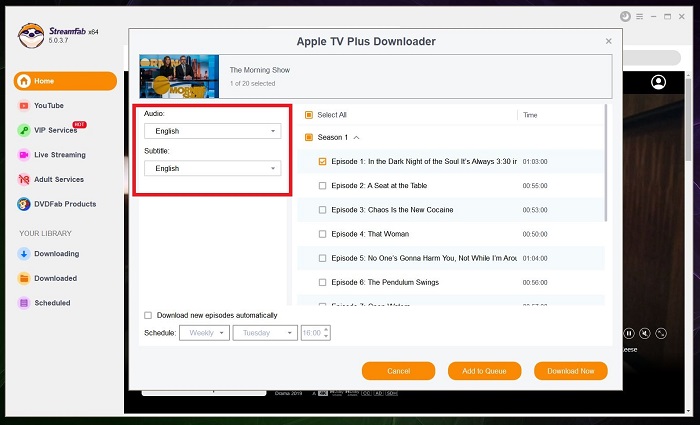Screen dimensions: 700x425
Task: Click Episode 4 duration 00:50:00
Action: pos(535,234)
